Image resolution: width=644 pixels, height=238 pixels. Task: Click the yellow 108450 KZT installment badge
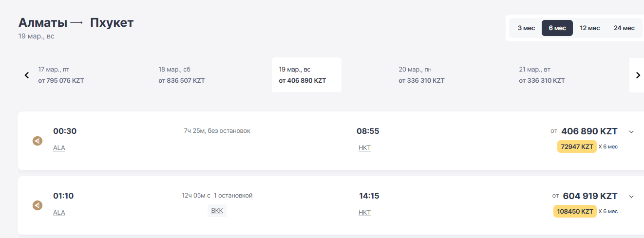[575, 211]
